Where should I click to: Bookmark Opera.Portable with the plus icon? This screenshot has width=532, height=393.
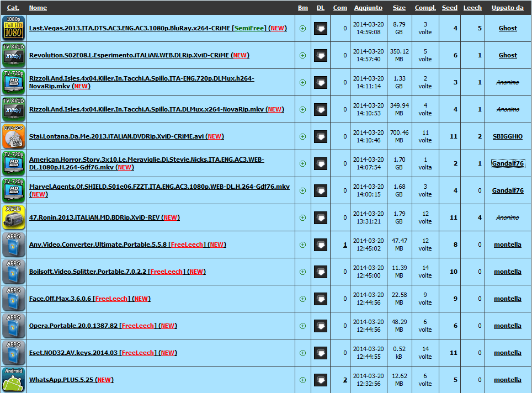click(302, 326)
